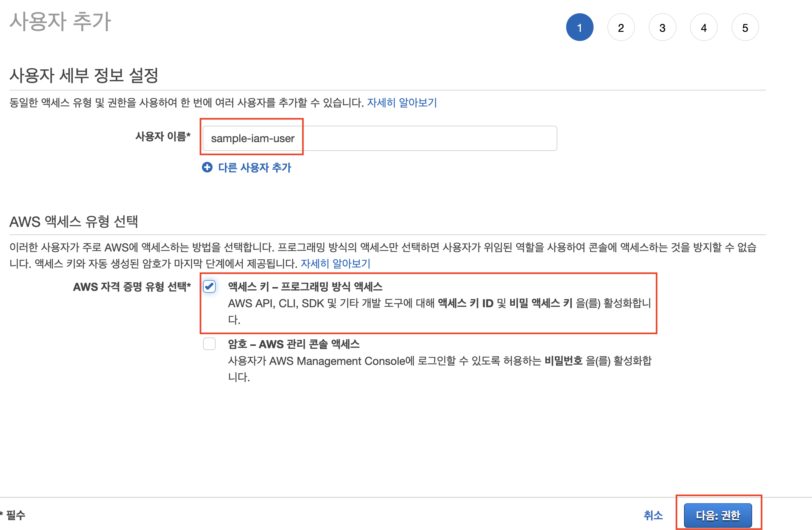Viewport: 812px width, 530px height.
Task: Enable the password AWS console access checkbox
Action: pos(209,344)
